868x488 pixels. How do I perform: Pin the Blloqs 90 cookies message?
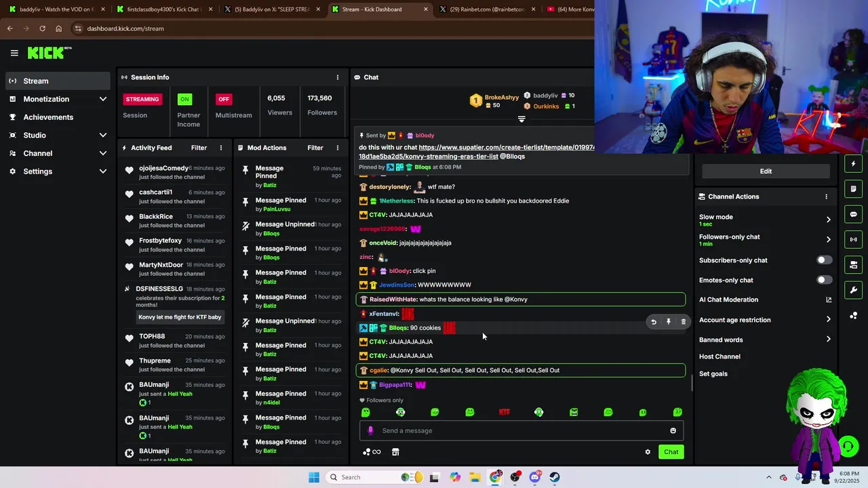click(x=669, y=322)
